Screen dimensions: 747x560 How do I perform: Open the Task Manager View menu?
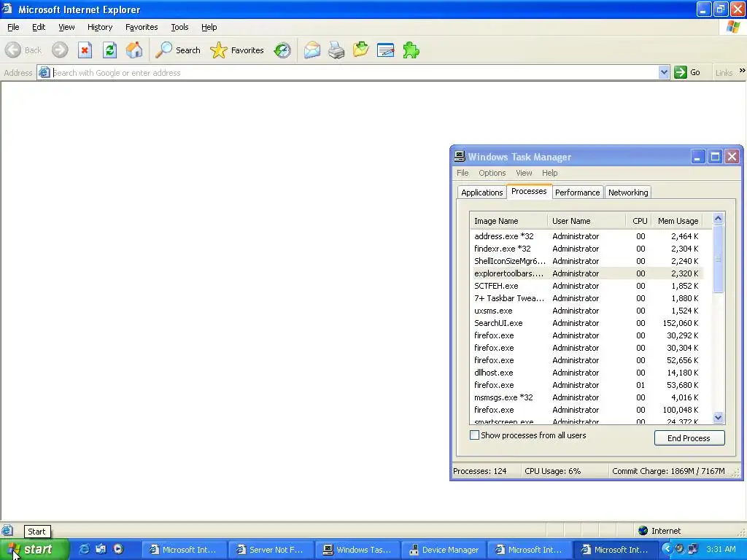524,173
